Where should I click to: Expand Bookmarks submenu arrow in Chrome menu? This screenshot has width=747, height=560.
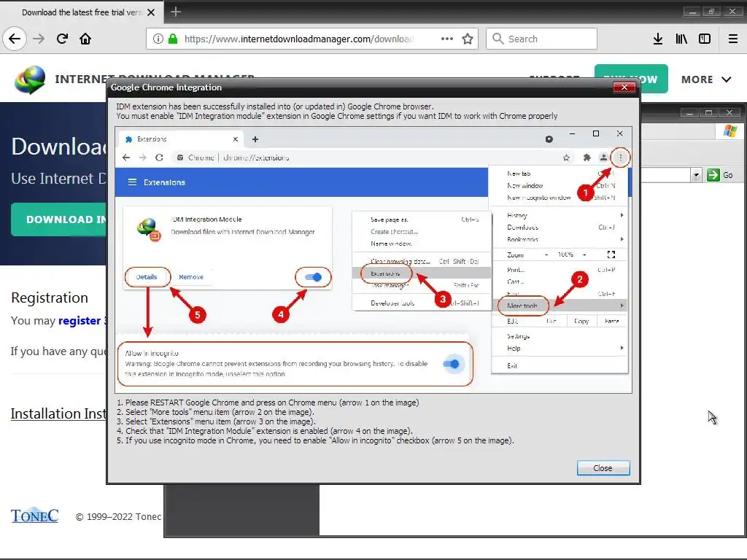622,239
